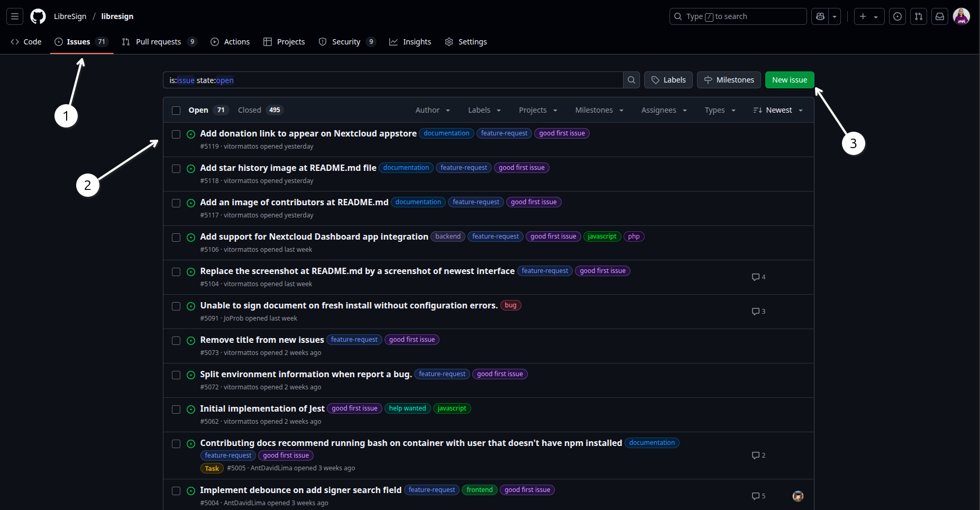
Task: Open the 4 comments icon on issue #5104
Action: [x=758, y=277]
